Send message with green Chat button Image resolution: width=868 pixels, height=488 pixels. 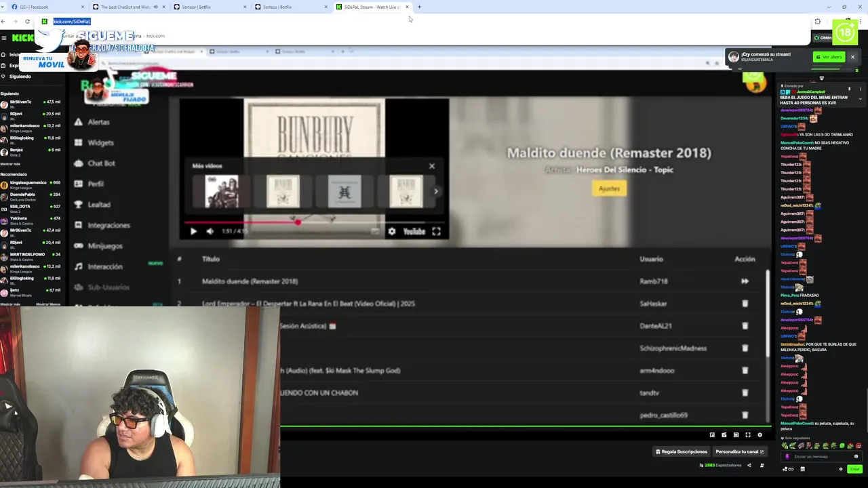click(x=854, y=469)
